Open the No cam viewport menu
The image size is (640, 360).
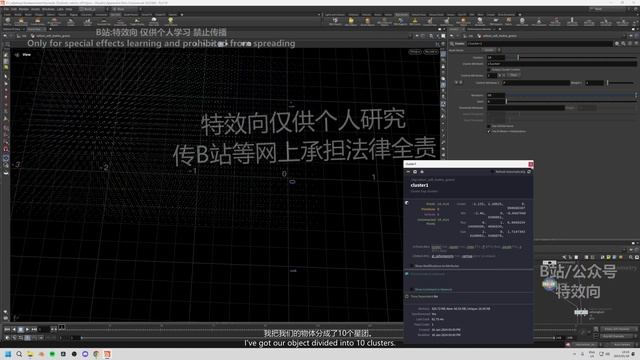click(431, 52)
